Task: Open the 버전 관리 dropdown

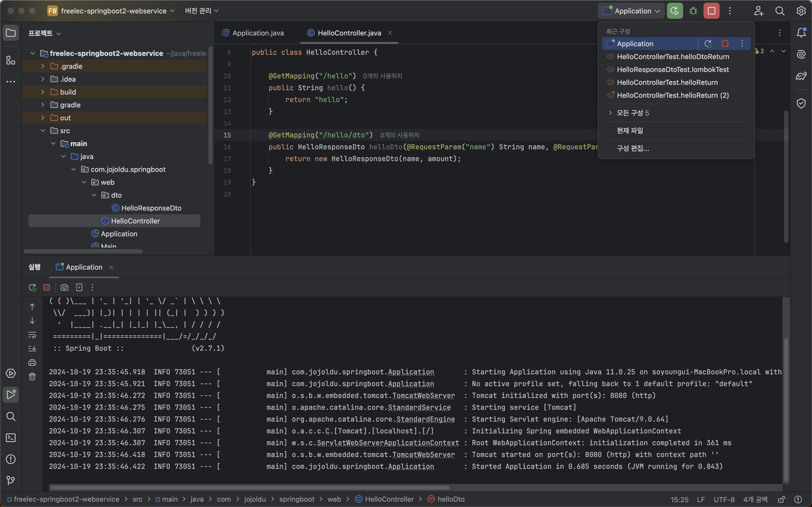Action: (201, 11)
